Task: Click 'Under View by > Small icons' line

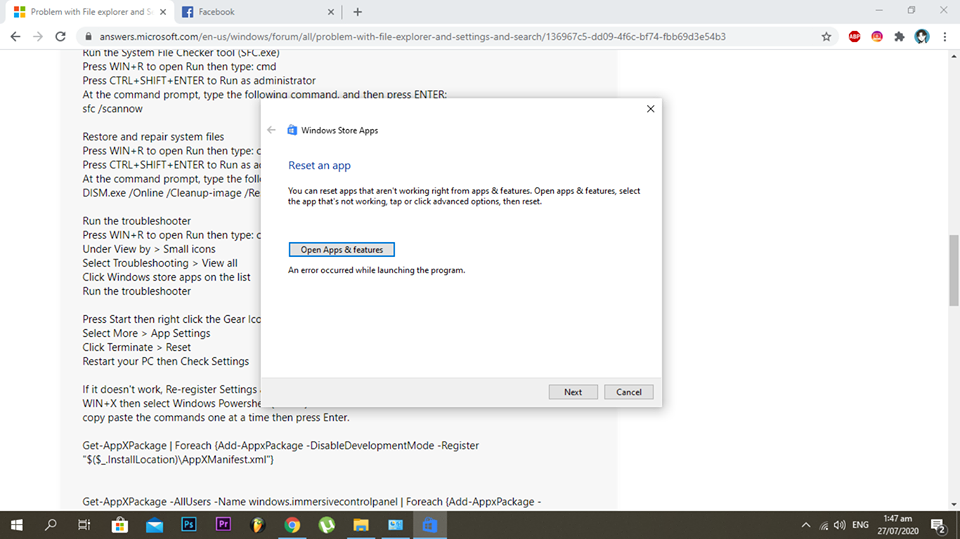Action: tap(149, 249)
